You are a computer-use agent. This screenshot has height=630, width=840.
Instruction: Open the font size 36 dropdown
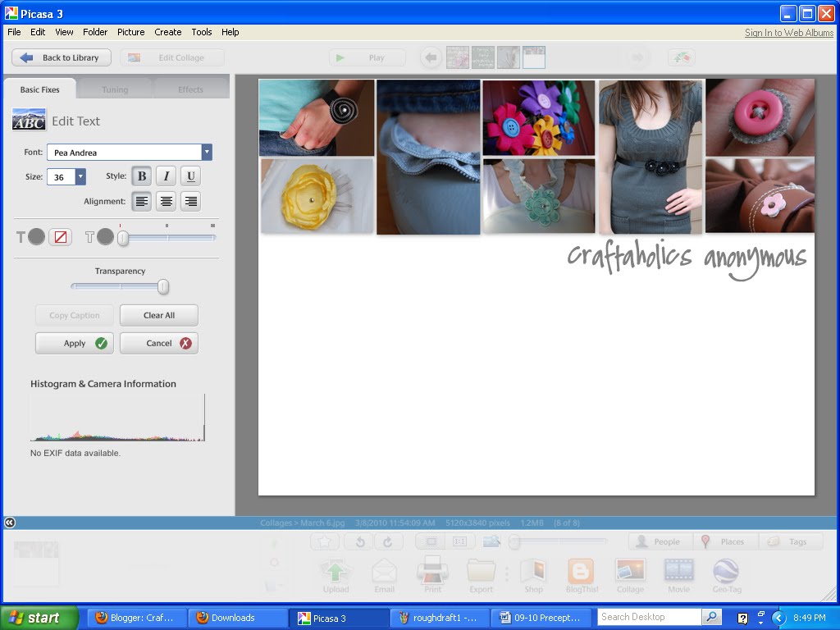coord(80,176)
